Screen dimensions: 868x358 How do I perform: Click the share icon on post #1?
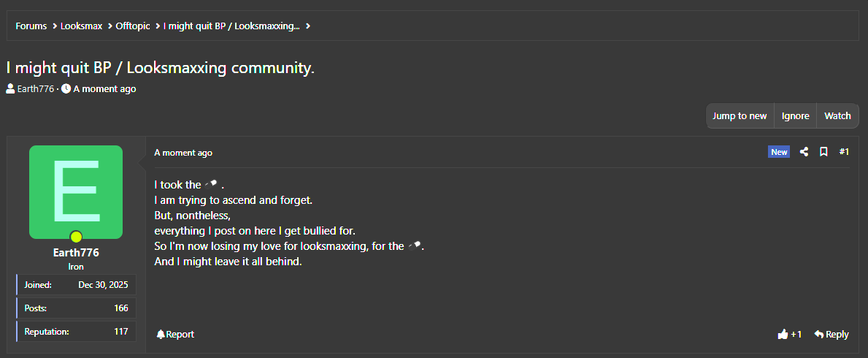coord(804,152)
